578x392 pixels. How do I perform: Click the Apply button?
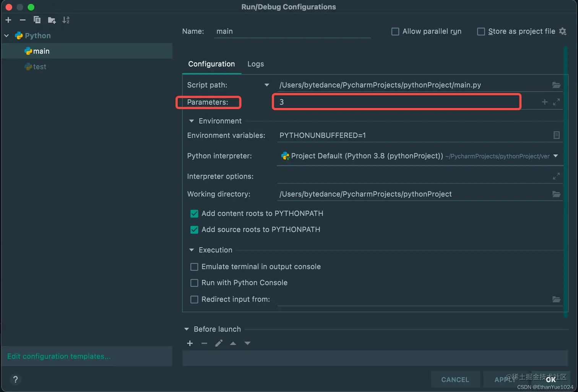pos(505,379)
